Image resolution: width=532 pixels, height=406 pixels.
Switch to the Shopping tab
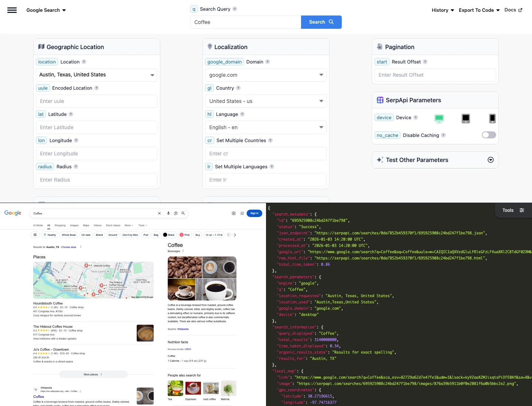tap(60, 225)
